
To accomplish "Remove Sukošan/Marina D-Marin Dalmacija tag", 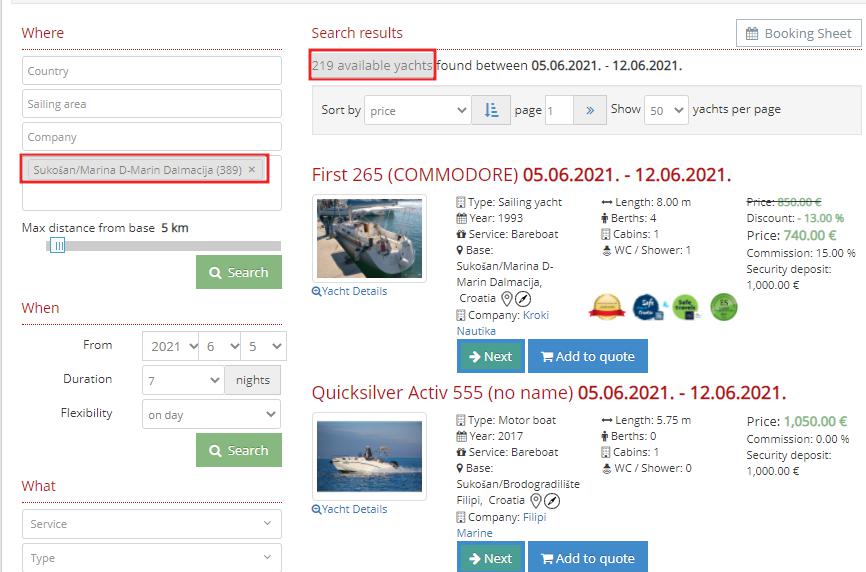I will (x=251, y=170).
